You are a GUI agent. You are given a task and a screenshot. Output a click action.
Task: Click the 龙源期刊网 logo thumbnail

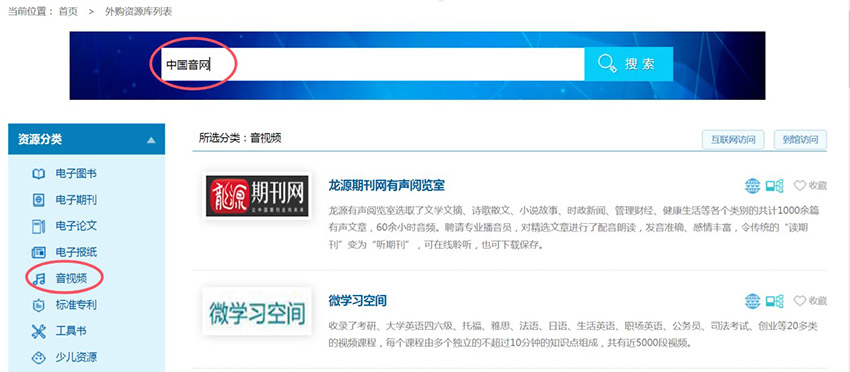(x=257, y=196)
